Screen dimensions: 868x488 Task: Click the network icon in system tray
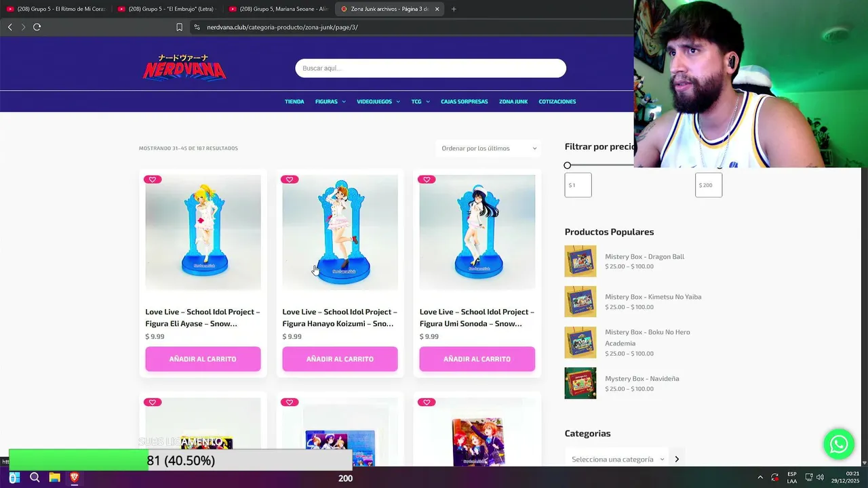tap(809, 478)
